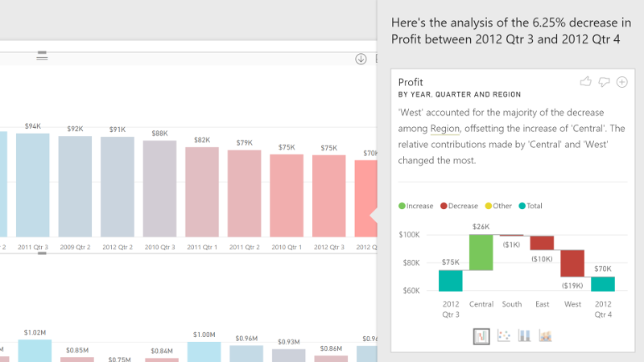Viewport: 644px width, 362px height.
Task: Switch insight to ribbon chart view
Action: click(545, 335)
